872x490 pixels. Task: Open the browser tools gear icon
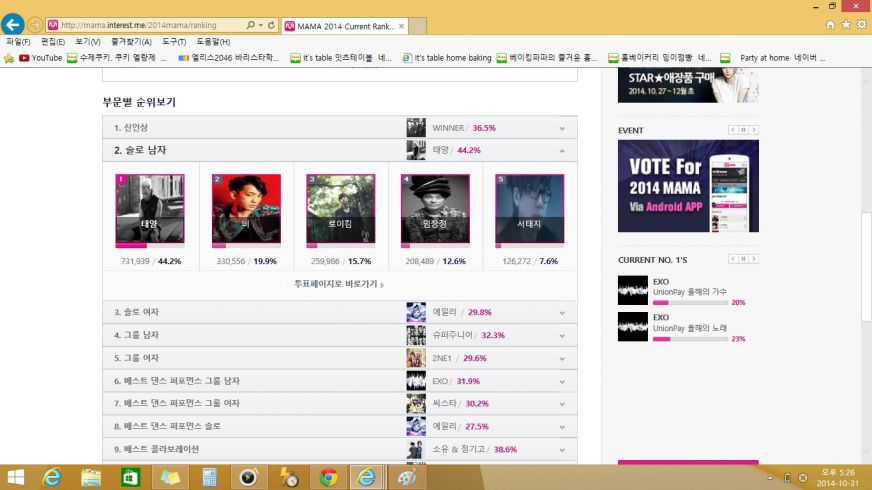coord(861,24)
